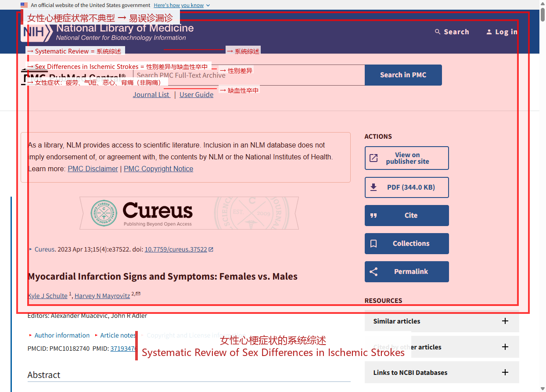Click the Search PMC Full-Text Archive field
546x392 pixels.
tap(249, 75)
